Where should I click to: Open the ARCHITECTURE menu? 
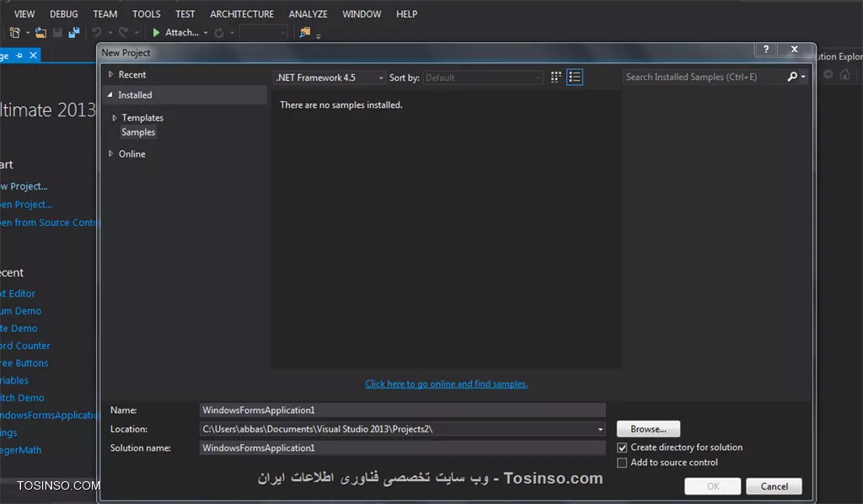pyautogui.click(x=242, y=13)
